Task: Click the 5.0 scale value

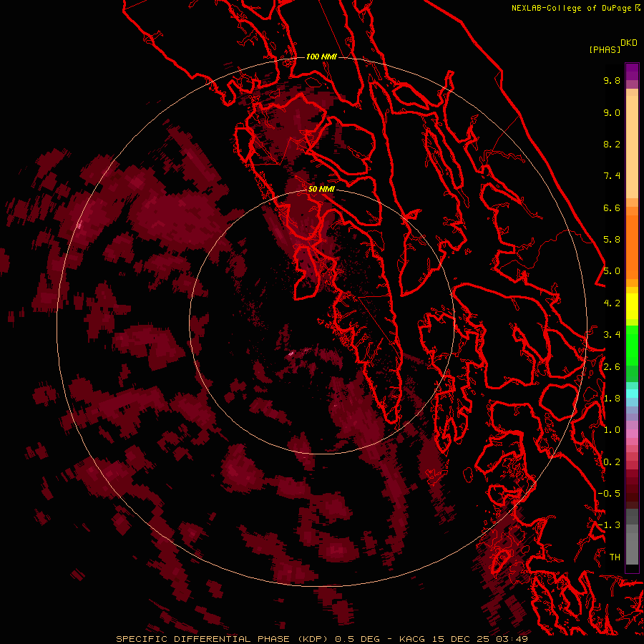Action: [x=612, y=271]
